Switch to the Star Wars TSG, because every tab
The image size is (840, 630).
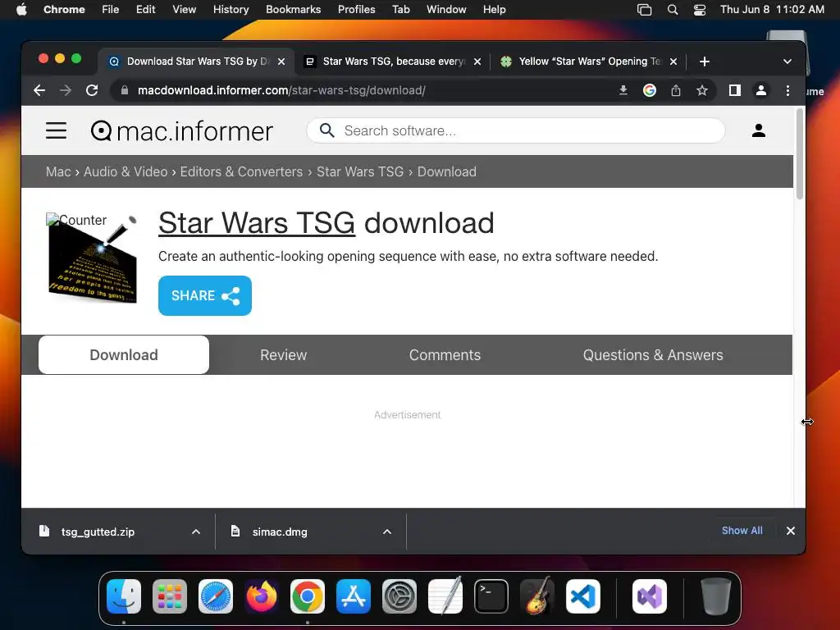tap(394, 62)
